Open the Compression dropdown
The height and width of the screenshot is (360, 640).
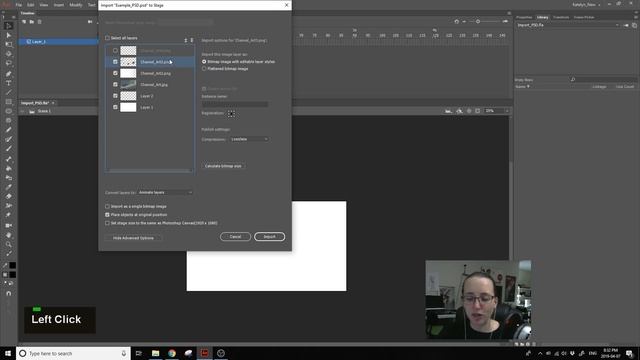coord(249,139)
